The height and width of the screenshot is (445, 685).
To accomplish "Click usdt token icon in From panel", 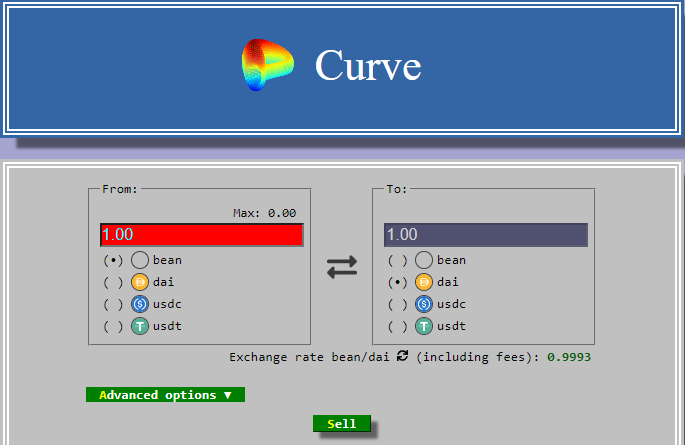I will click(x=140, y=326).
